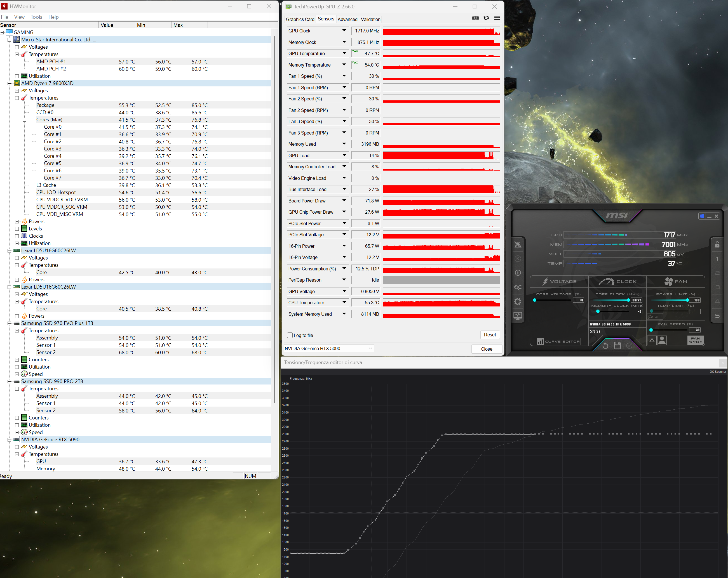The image size is (728, 578).
Task: Click Core Clock Curve value field
Action: 637,300
